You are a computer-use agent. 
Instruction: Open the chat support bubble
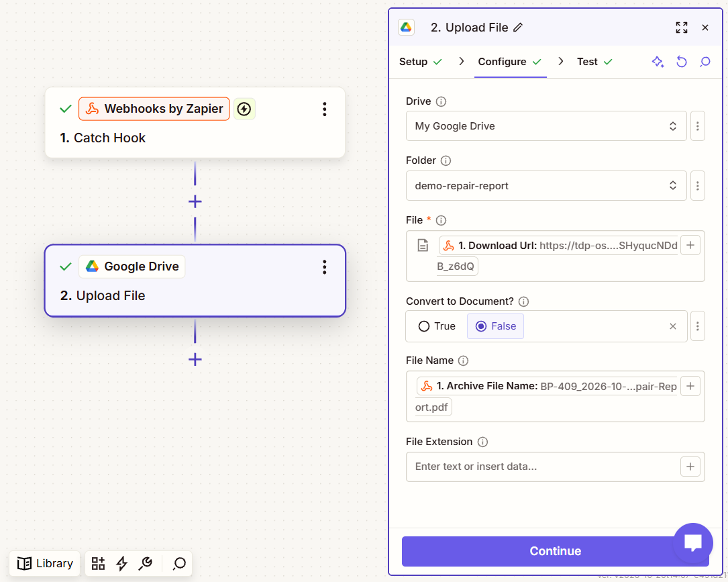(692, 542)
